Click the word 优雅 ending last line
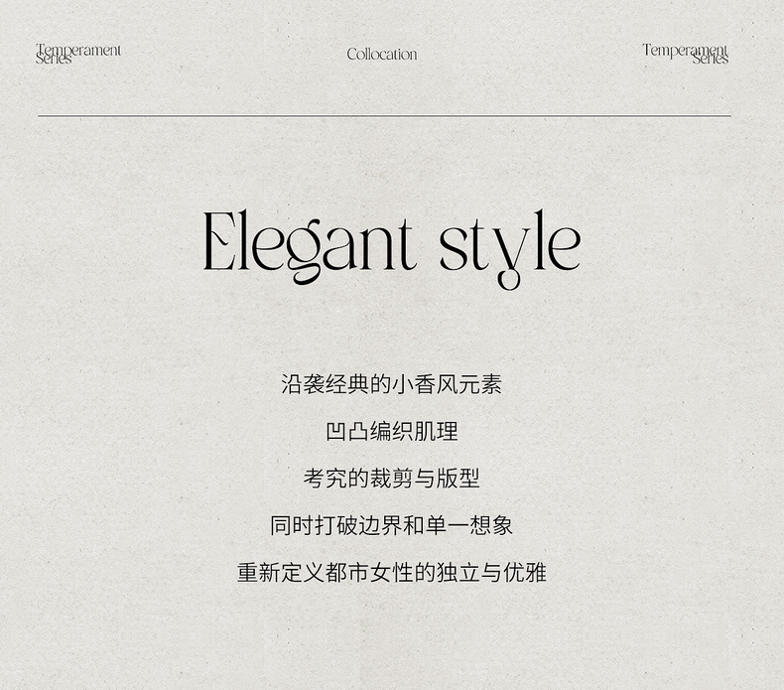Image resolution: width=784 pixels, height=690 pixels. point(525,573)
